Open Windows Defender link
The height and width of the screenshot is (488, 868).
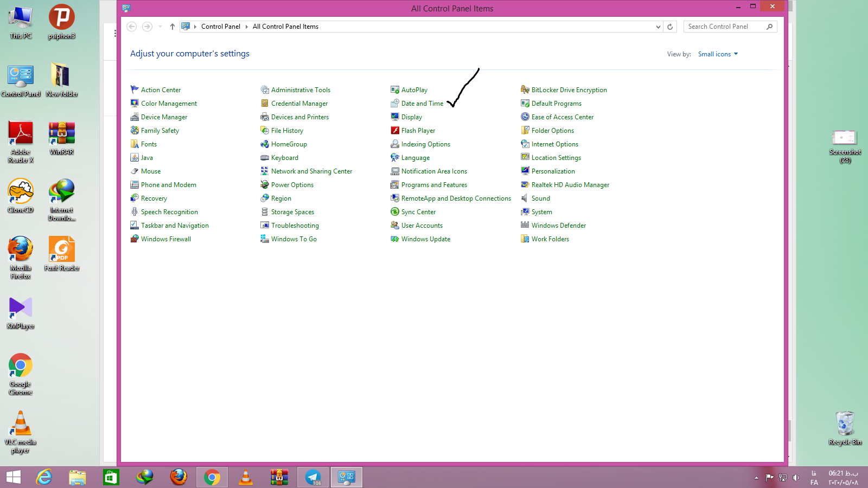559,226
